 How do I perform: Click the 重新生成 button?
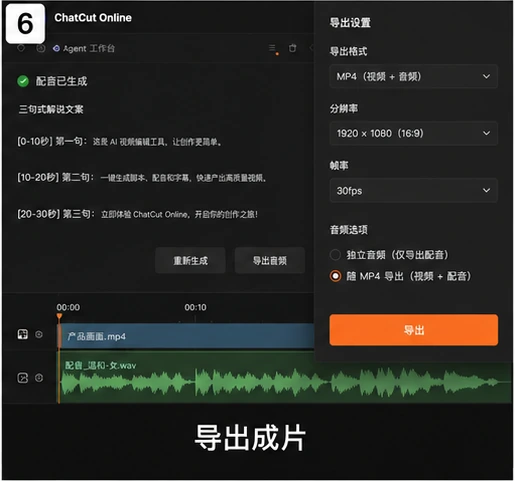pos(190,261)
